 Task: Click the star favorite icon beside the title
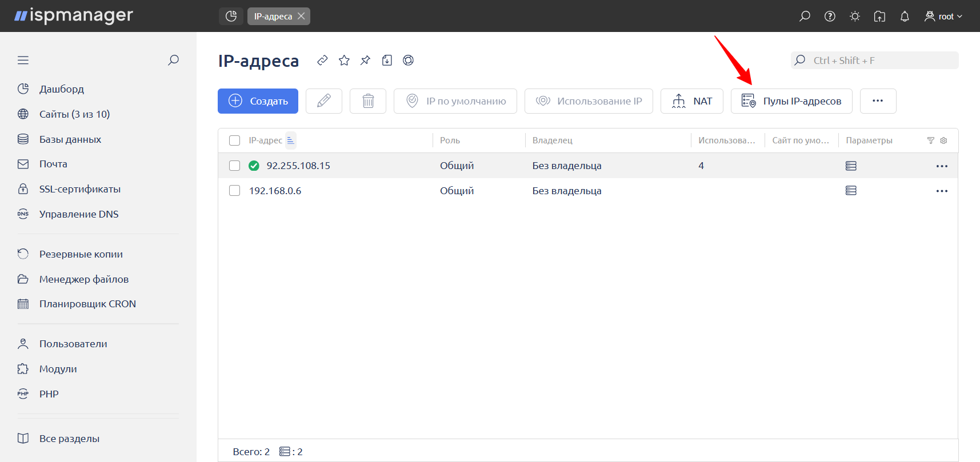point(344,61)
